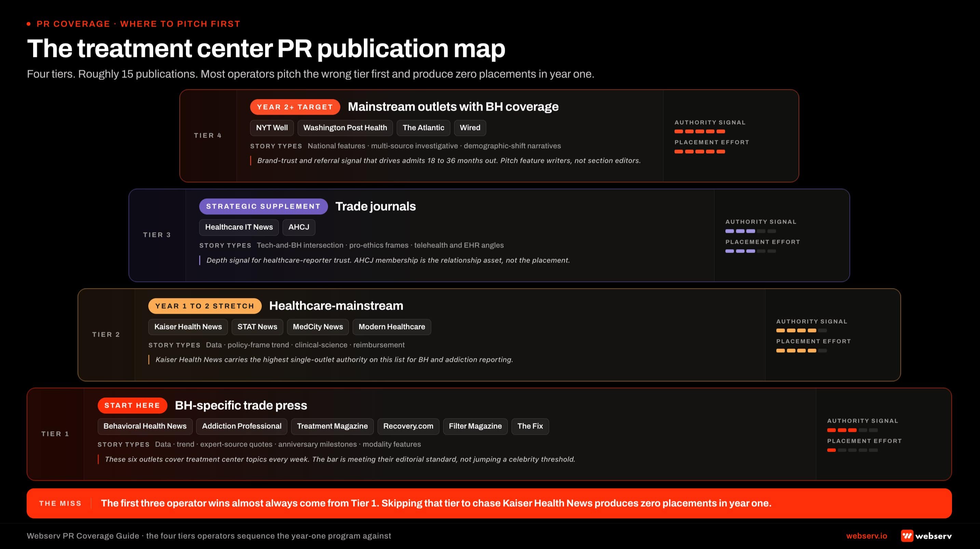Select the NYT Well chip

point(272,128)
